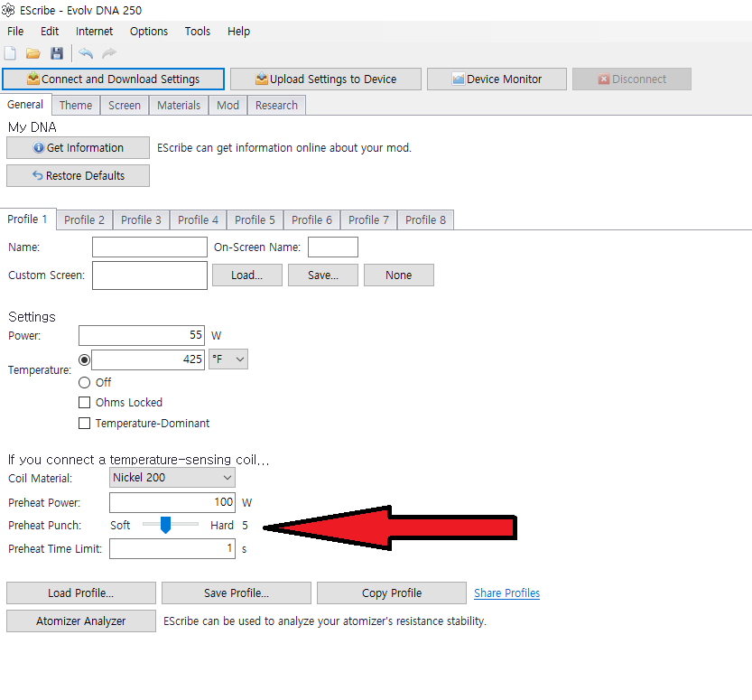Viewport: 752px width, 700px height.
Task: Expand the °F temperature unit dropdown
Action: 228,359
